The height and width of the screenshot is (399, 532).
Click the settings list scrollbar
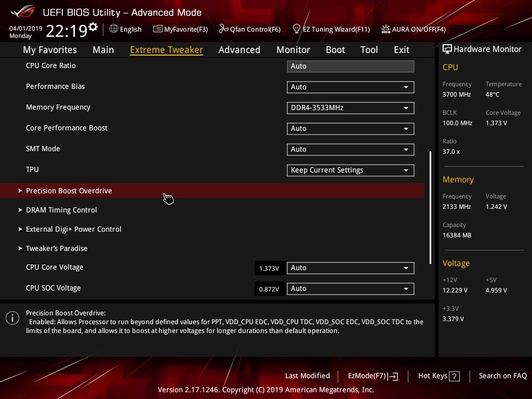pos(431,208)
